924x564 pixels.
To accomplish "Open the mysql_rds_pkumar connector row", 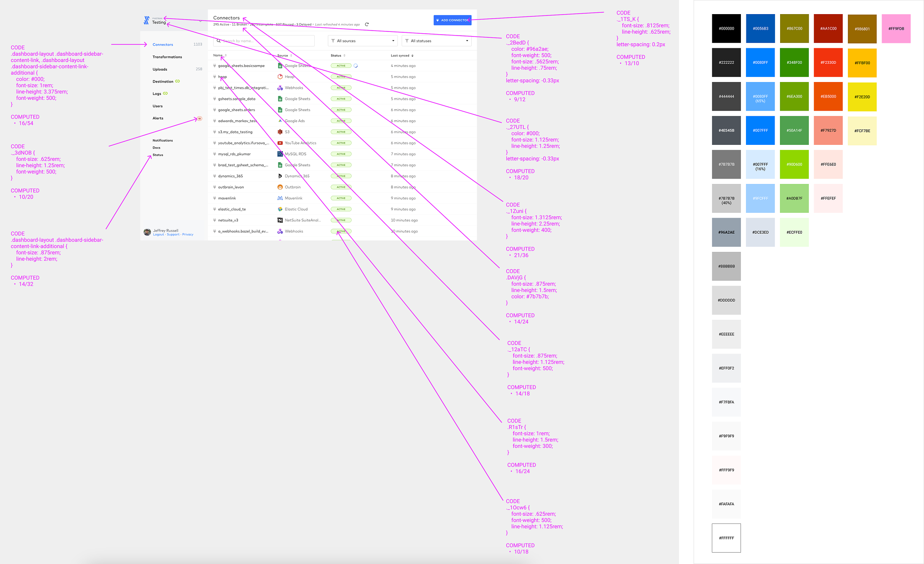I will click(x=342, y=154).
